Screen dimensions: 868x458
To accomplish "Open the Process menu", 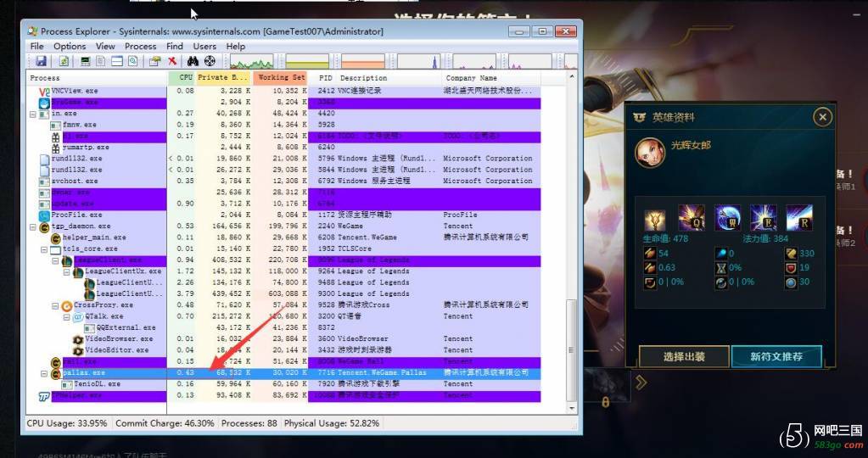I will [x=141, y=47].
